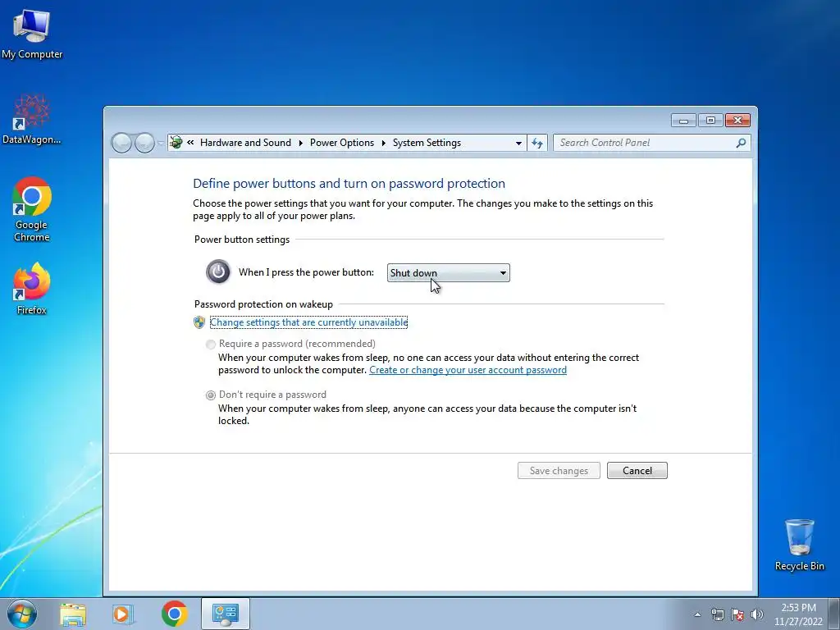Click the taskbar clock and date

point(798,614)
